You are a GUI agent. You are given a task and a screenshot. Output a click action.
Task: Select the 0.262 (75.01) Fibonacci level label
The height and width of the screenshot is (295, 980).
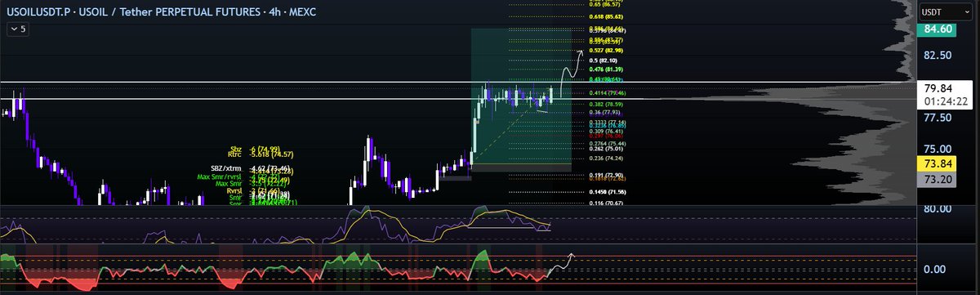pos(606,150)
